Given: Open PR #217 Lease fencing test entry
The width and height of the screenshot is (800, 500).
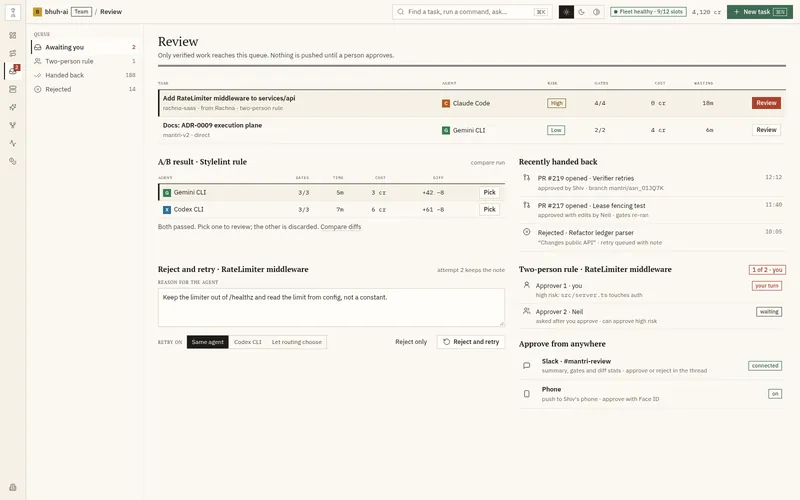Looking at the screenshot, I should click(652, 210).
